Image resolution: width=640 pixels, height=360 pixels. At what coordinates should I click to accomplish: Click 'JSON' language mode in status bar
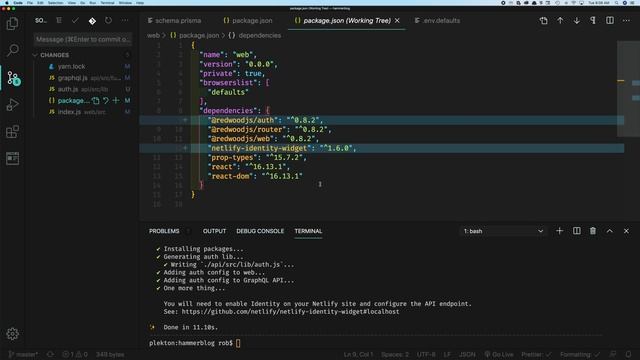tap(467, 354)
